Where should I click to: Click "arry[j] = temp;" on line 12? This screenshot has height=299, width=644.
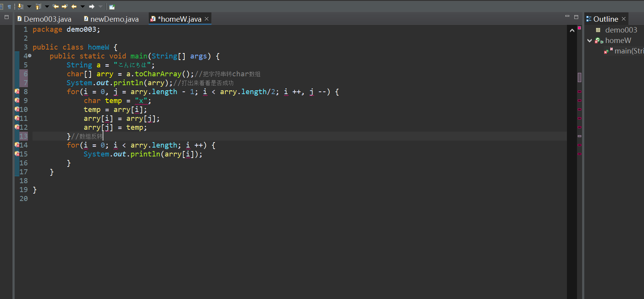point(115,127)
